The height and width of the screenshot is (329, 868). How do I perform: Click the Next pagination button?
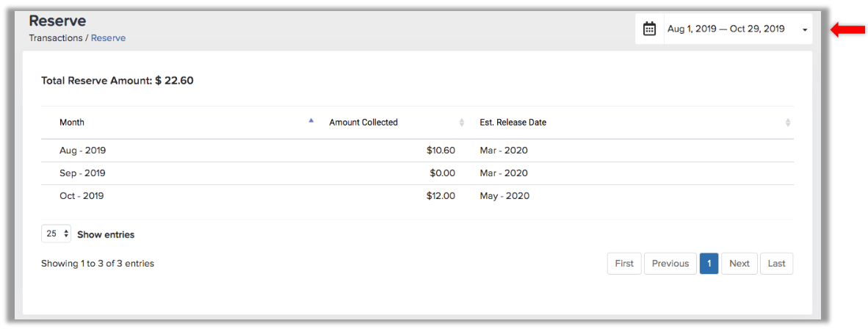click(739, 264)
